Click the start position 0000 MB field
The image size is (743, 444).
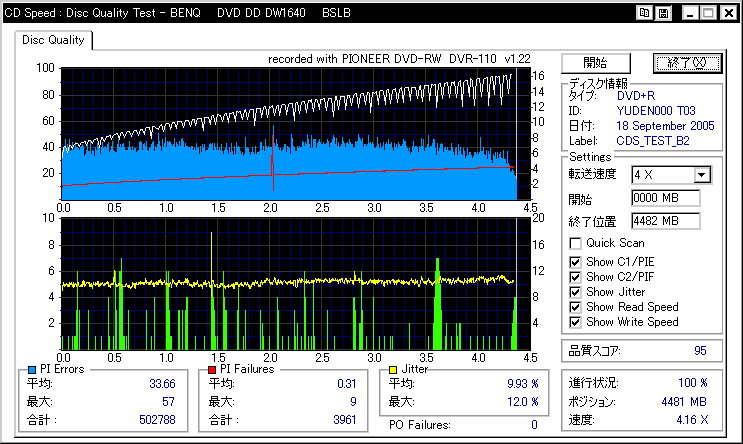pyautogui.click(x=665, y=198)
